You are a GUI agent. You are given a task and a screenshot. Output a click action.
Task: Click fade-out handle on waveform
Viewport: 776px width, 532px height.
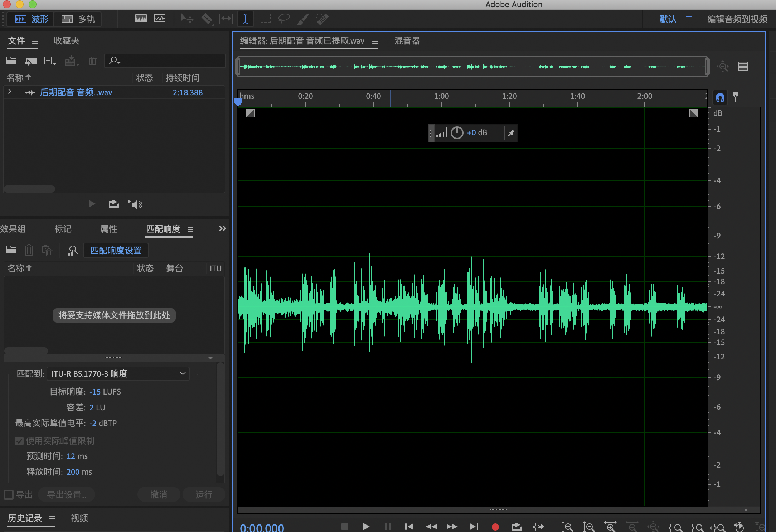(x=694, y=113)
